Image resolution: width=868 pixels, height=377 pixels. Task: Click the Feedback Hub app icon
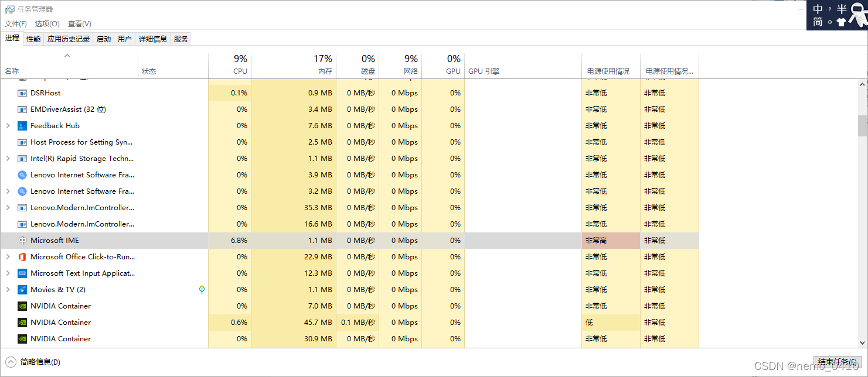pos(22,126)
